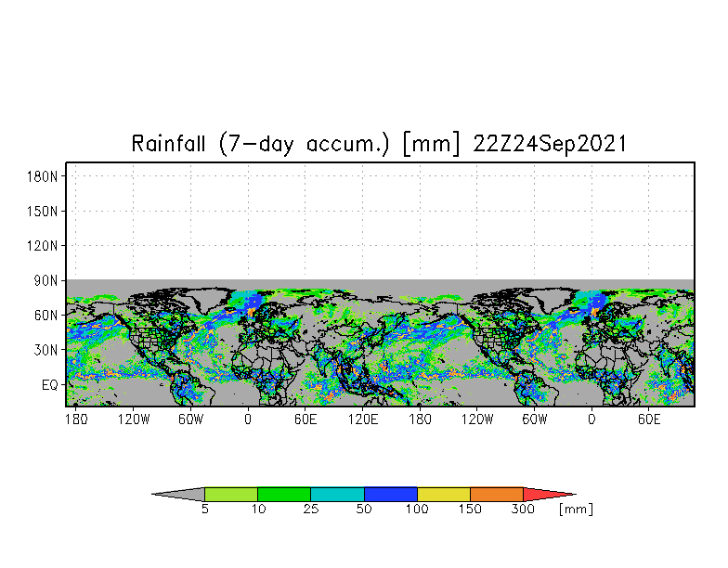Click the "120E" longitude axis label
Screen dimensions: 728x568
point(363,420)
